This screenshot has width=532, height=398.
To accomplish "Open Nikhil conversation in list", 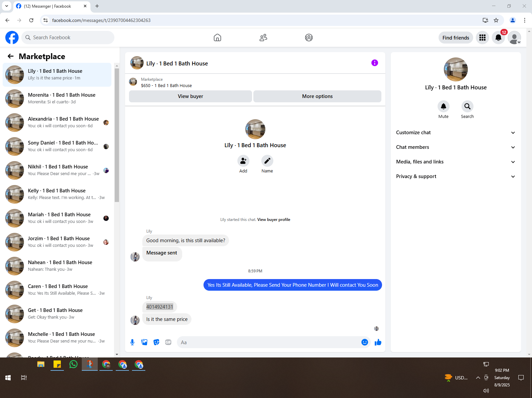I will pos(57,170).
